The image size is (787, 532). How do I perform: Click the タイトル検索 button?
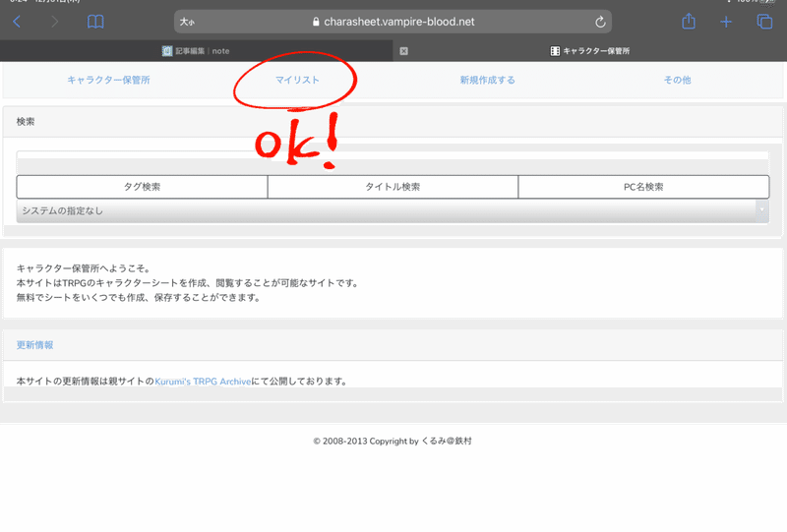[x=393, y=187]
